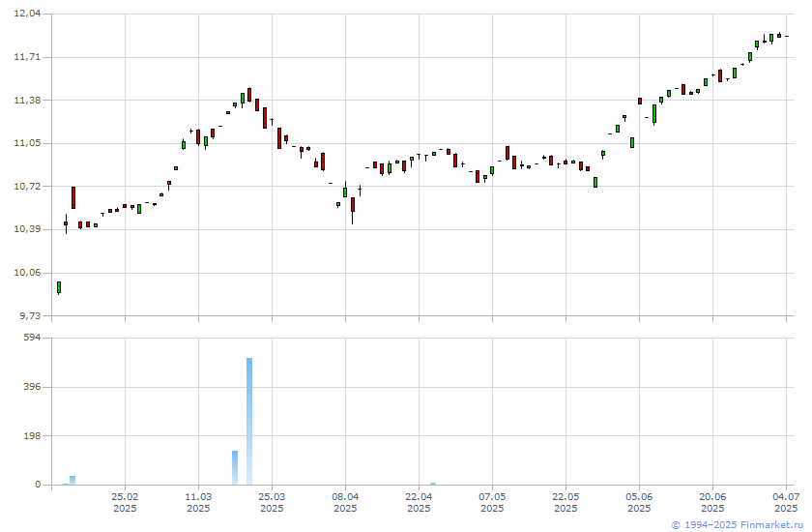Click the 08.04 2025 date label
Screen dimensions: 812x532
point(345,502)
